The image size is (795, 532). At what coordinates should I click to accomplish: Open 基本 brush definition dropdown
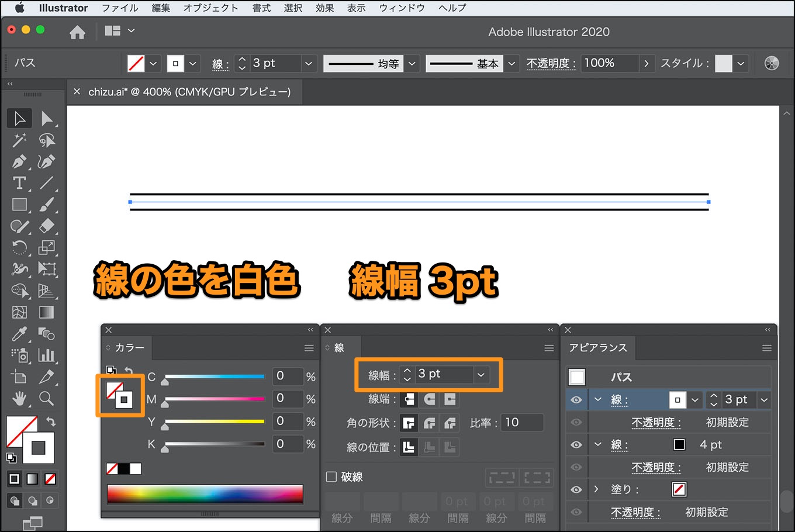pyautogui.click(x=511, y=63)
